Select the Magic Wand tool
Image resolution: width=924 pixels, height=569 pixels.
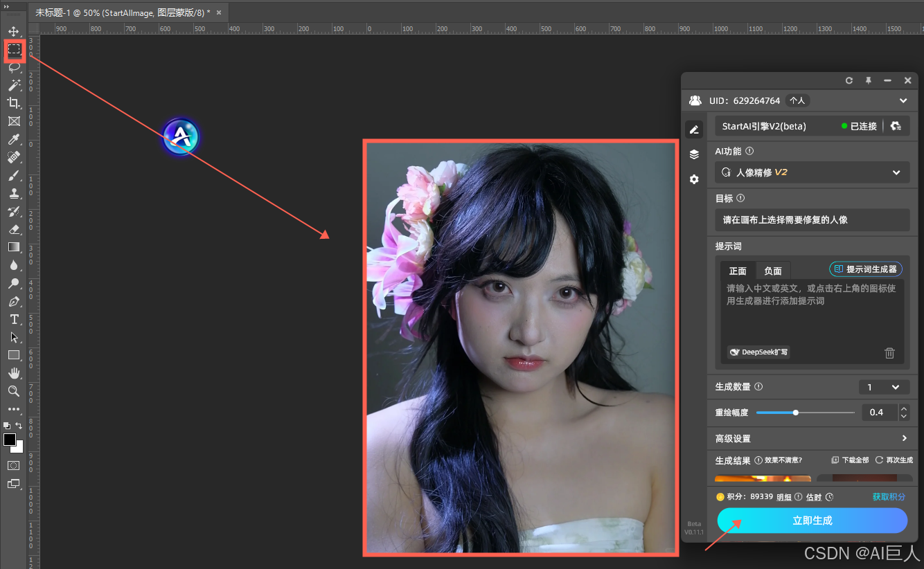tap(14, 85)
